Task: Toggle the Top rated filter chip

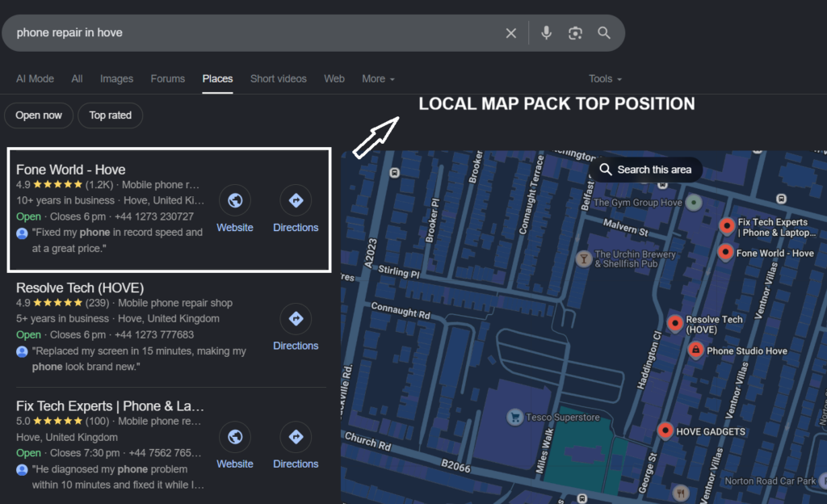Action: tap(110, 115)
